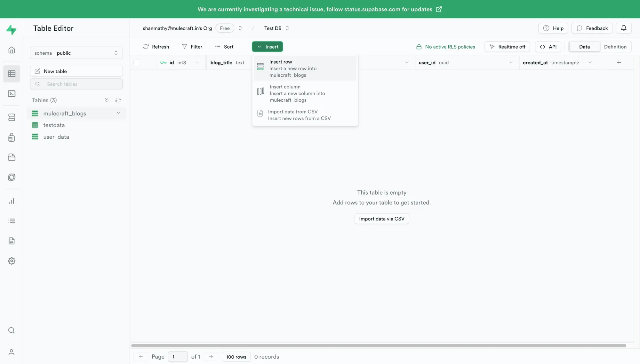Image resolution: width=640 pixels, height=364 pixels.
Task: Refresh tables list icon
Action: click(x=118, y=100)
